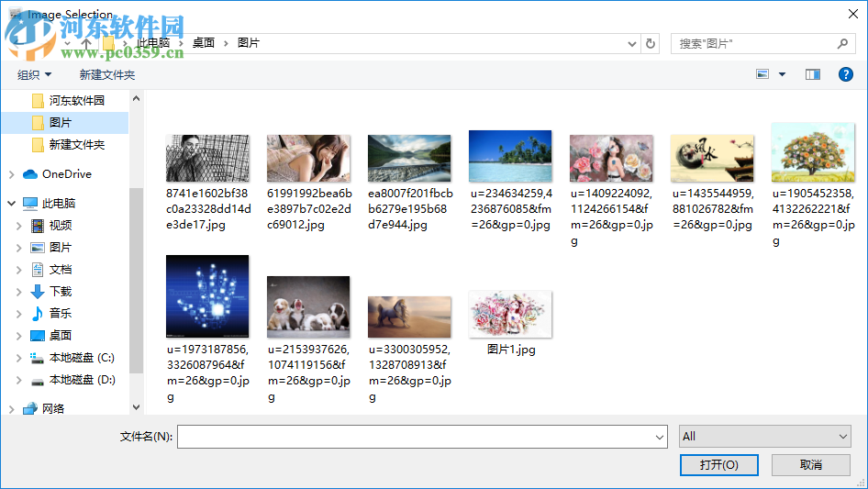Viewport: 868px width, 489px height.
Task: Open the All file type dropdown
Action: point(765,437)
